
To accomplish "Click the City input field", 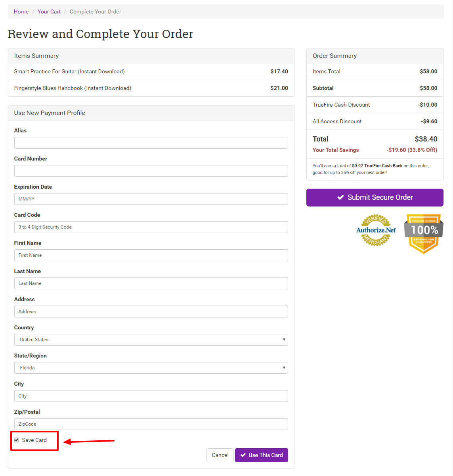I will tap(151, 396).
